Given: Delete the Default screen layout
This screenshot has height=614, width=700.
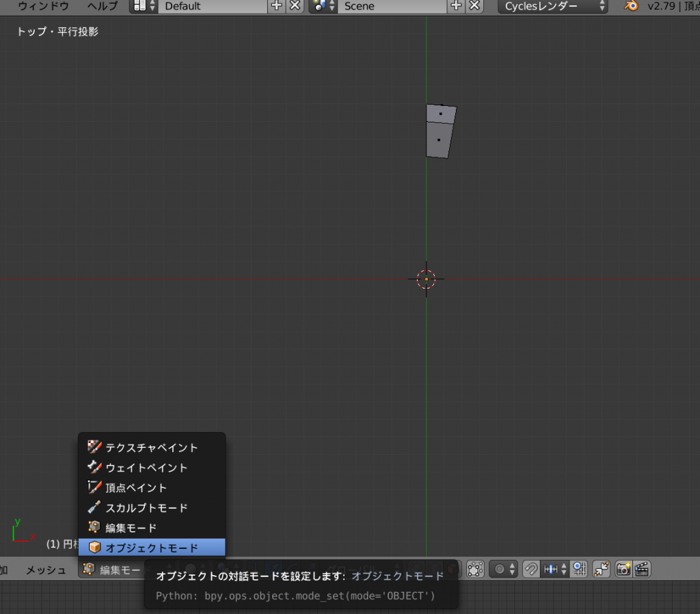Looking at the screenshot, I should (x=295, y=6).
